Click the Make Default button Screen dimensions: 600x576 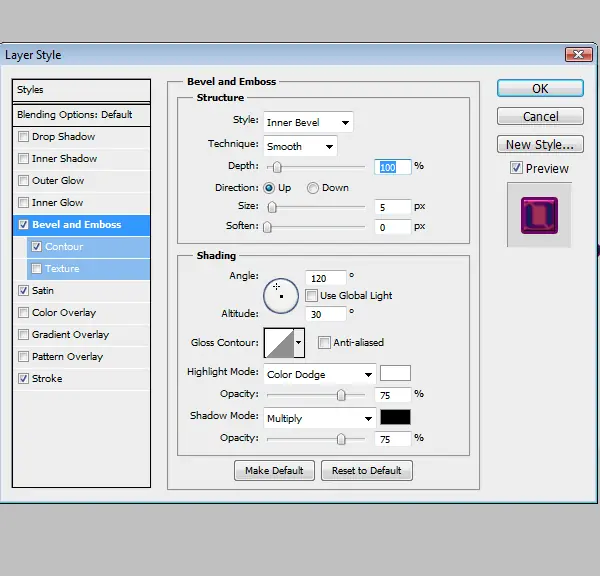(x=274, y=470)
